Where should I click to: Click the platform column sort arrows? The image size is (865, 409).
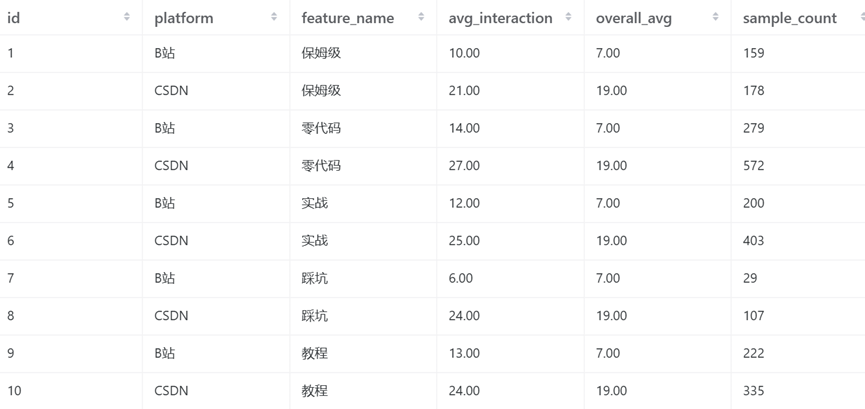(x=274, y=17)
